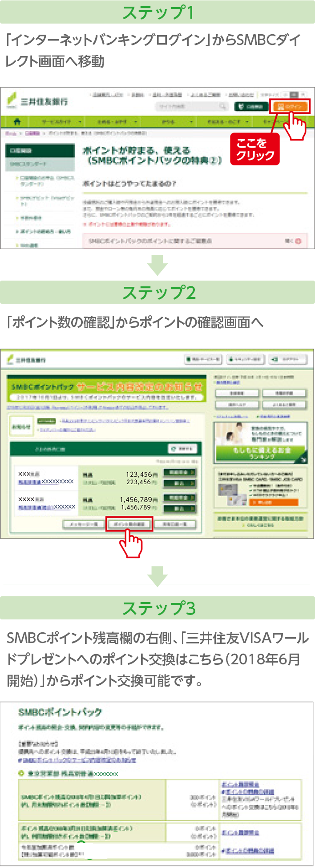This screenshot has height=868, width=315.
Task: Click the second point balance inquiry link in lower row
Action: pyautogui.click(x=240, y=832)
